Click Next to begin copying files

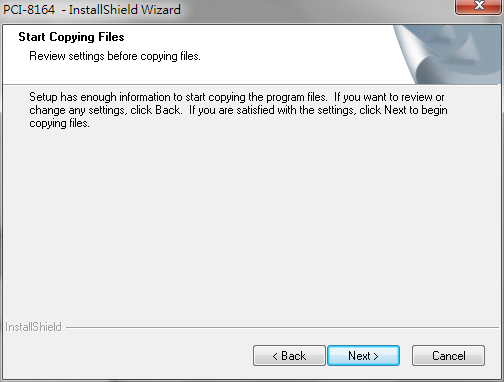[x=363, y=356]
